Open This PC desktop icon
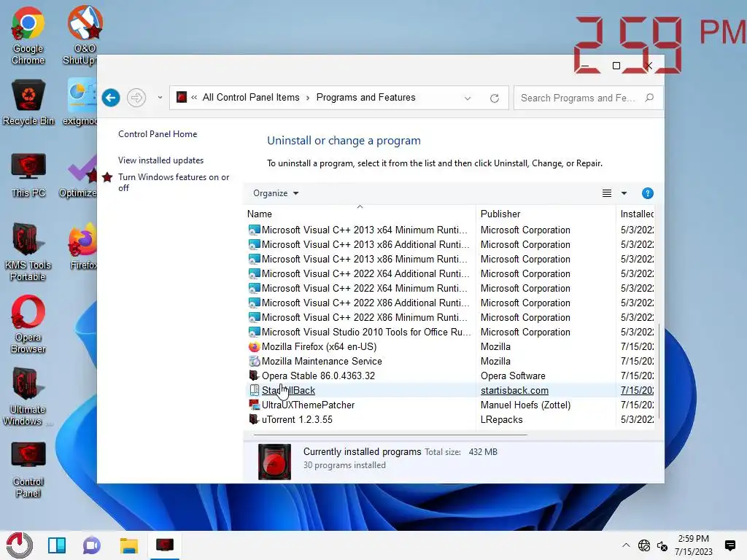 coord(28,175)
